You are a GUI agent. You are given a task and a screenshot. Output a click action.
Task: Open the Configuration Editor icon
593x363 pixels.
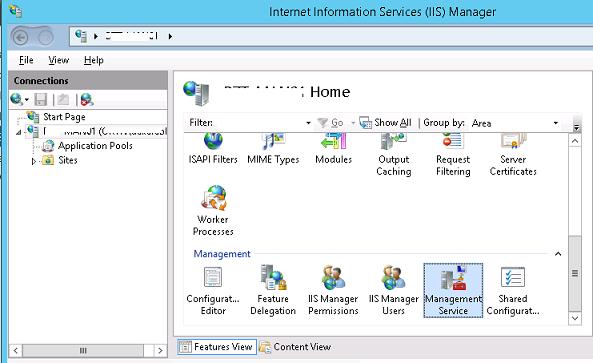coord(213,290)
